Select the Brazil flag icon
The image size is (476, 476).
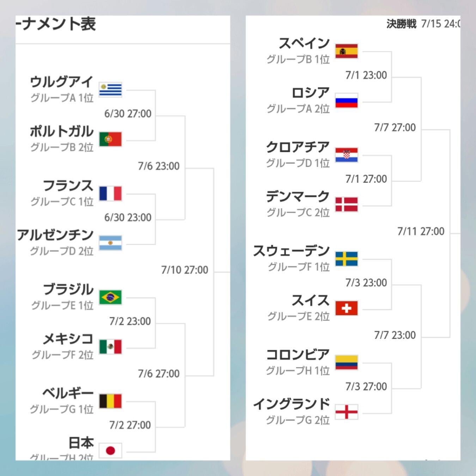[110, 297]
